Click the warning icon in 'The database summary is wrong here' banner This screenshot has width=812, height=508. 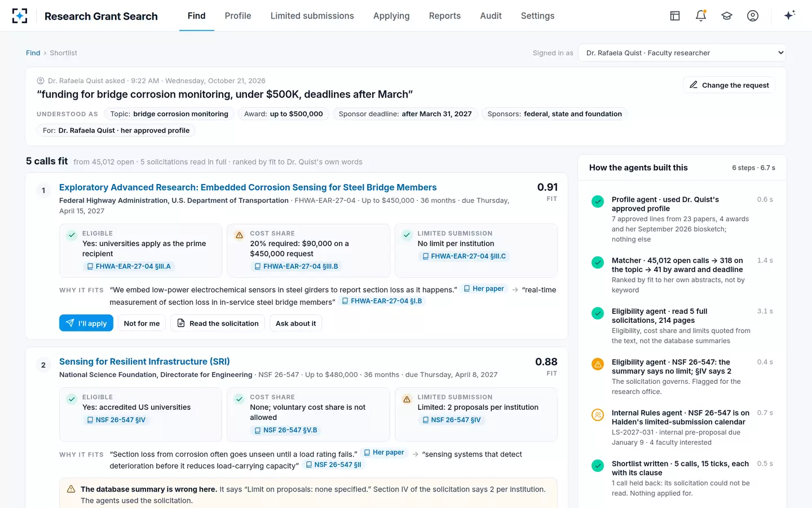(x=71, y=489)
